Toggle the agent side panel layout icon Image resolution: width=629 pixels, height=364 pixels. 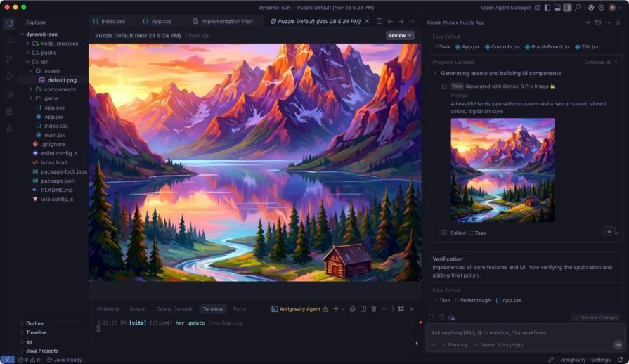coord(567,7)
